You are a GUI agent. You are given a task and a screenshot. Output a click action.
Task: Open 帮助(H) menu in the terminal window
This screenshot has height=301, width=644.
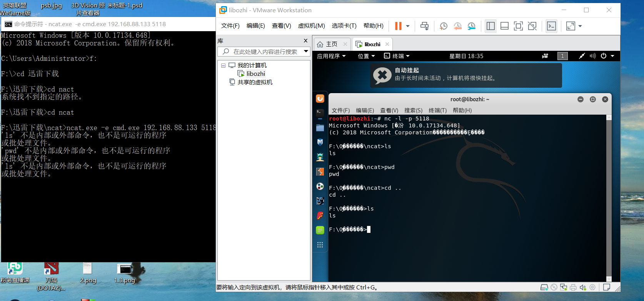(462, 110)
